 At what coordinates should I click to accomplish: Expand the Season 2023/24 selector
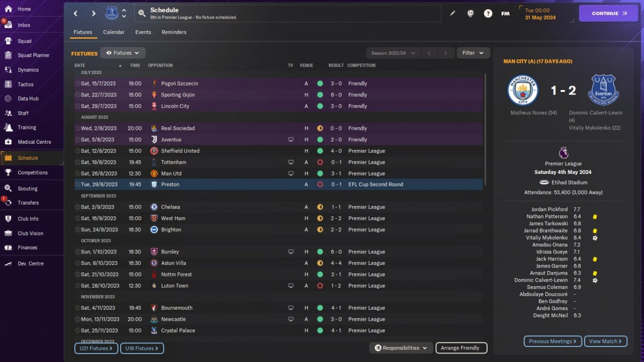393,53
